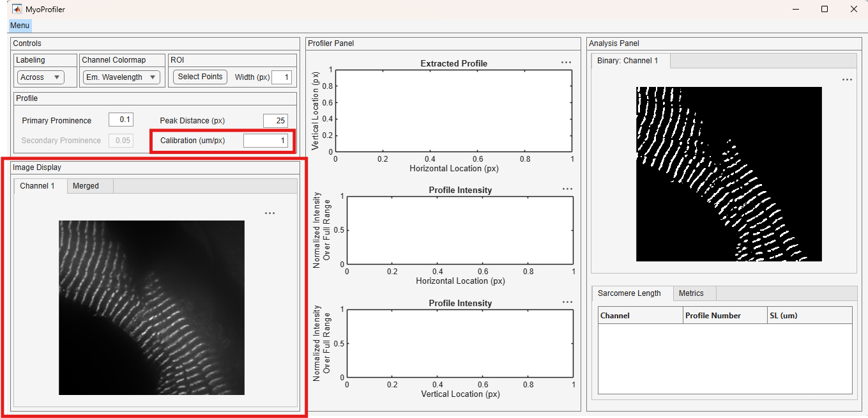Image resolution: width=868 pixels, height=418 pixels.
Task: Click the Select Points button
Action: 200,77
